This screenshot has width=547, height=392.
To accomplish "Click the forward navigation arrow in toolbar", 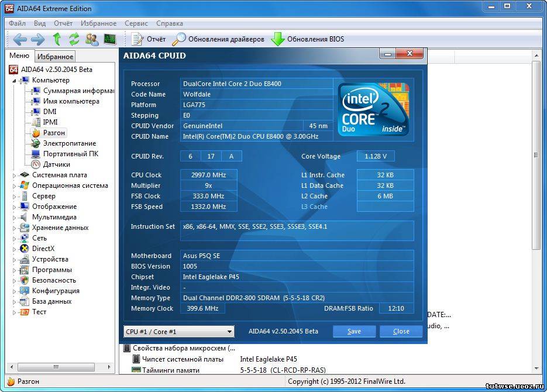I will pos(37,39).
